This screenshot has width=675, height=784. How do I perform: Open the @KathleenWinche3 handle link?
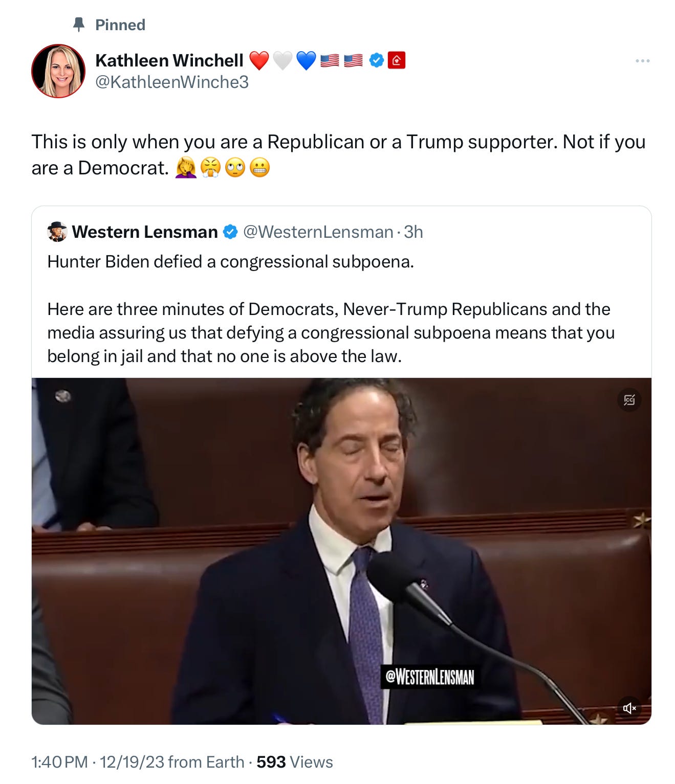tap(172, 82)
